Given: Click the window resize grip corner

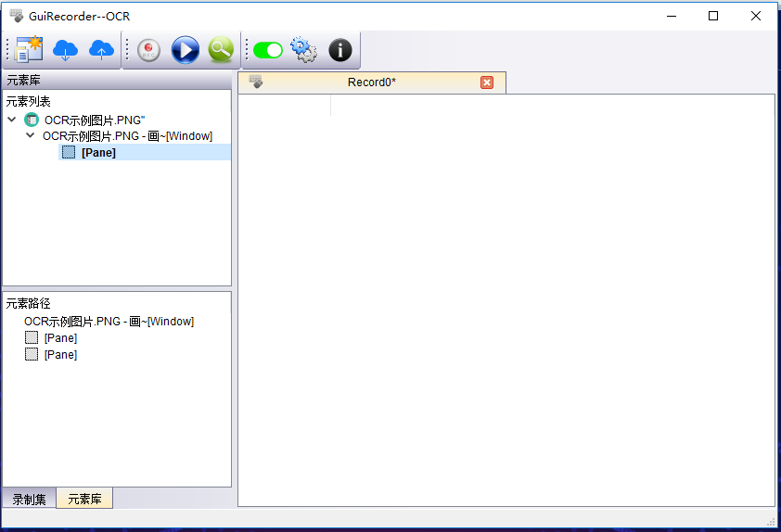Looking at the screenshot, I should 771,521.
